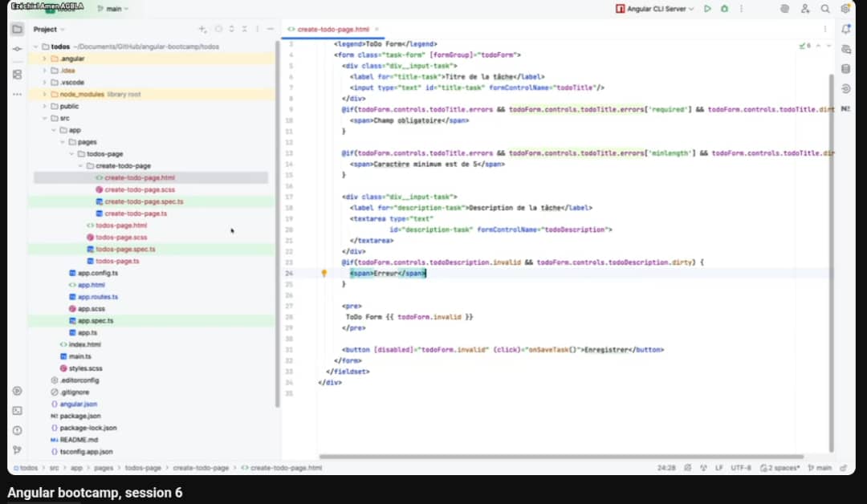Click the new file plus icon in Project panel
This screenshot has width=867, height=504.
pos(203,29)
